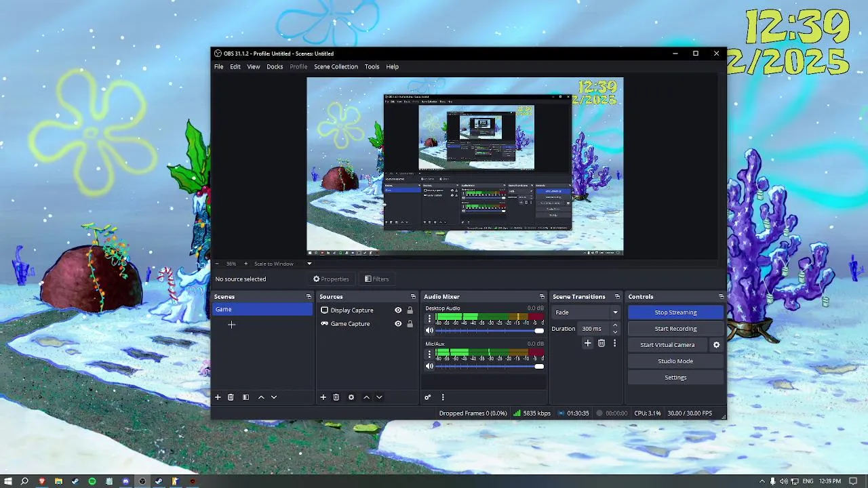Viewport: 868px width, 488px height.
Task: Click Start Virtual Camera button
Action: point(667,345)
